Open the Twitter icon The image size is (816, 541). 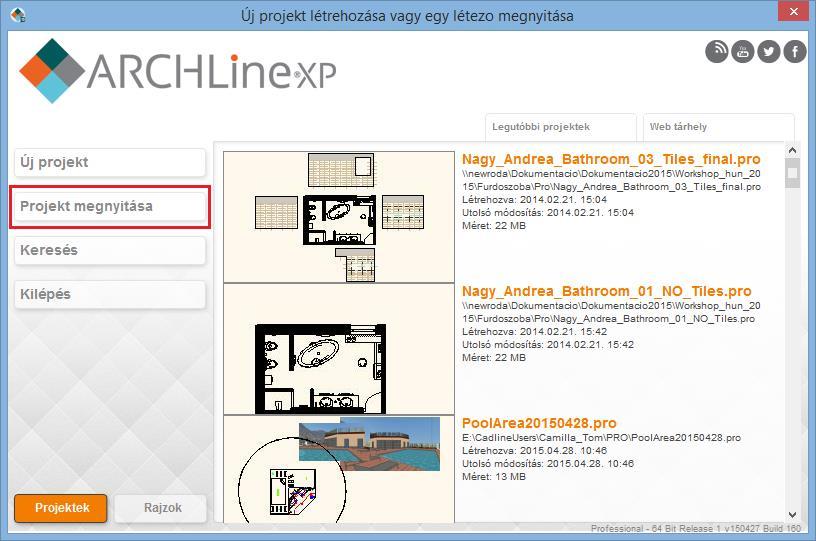pyautogui.click(x=769, y=51)
